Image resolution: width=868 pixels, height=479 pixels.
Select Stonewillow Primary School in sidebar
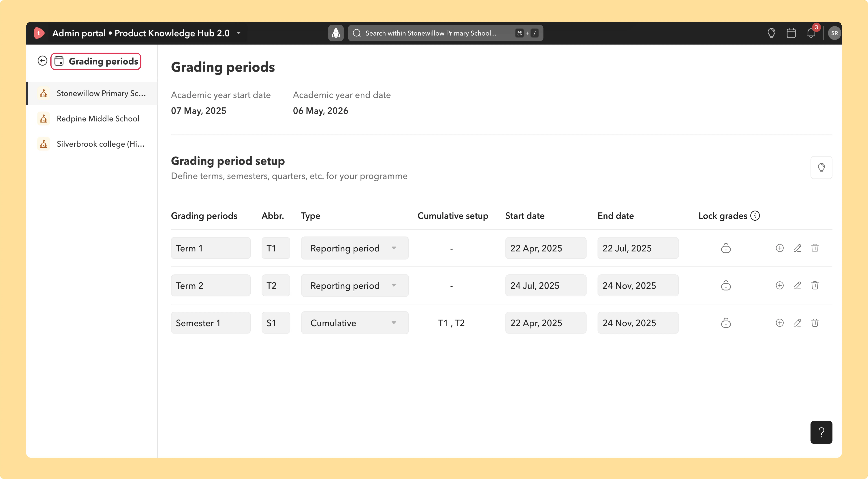(x=92, y=93)
